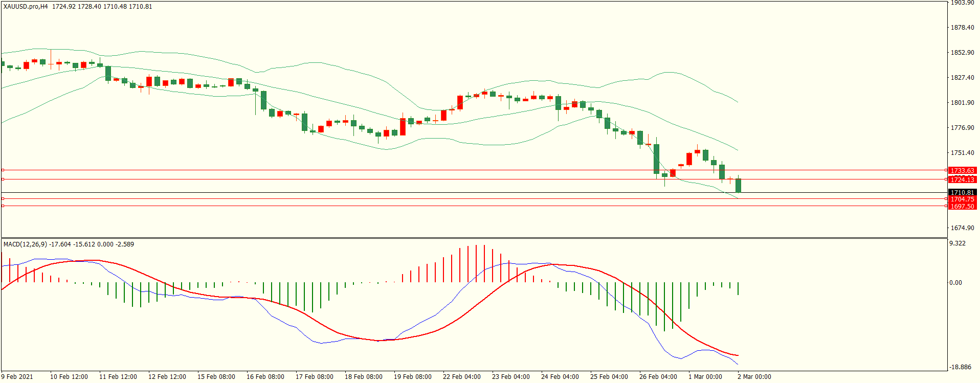Click the 22 Feb 04:00 time label

(x=462, y=377)
